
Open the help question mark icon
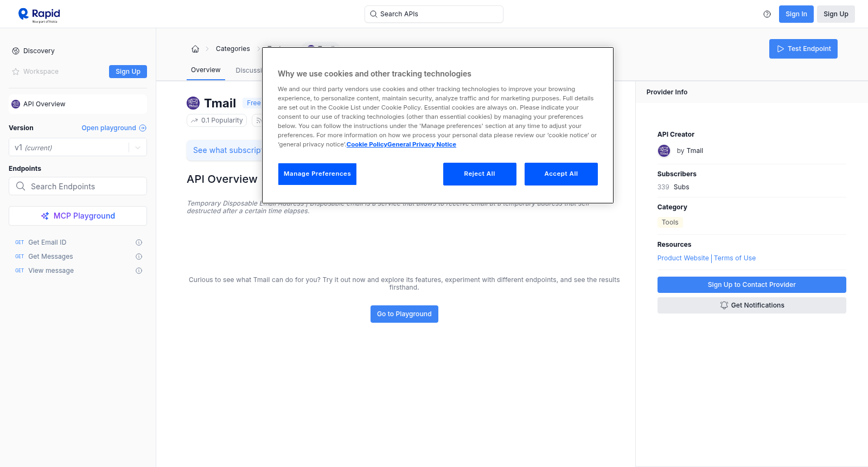pyautogui.click(x=767, y=14)
